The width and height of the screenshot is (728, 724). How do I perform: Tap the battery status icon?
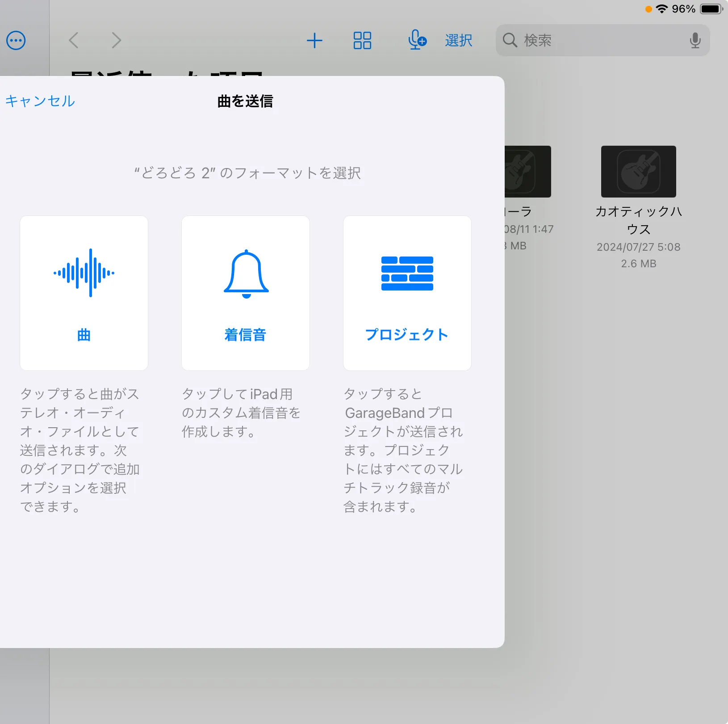tap(711, 9)
